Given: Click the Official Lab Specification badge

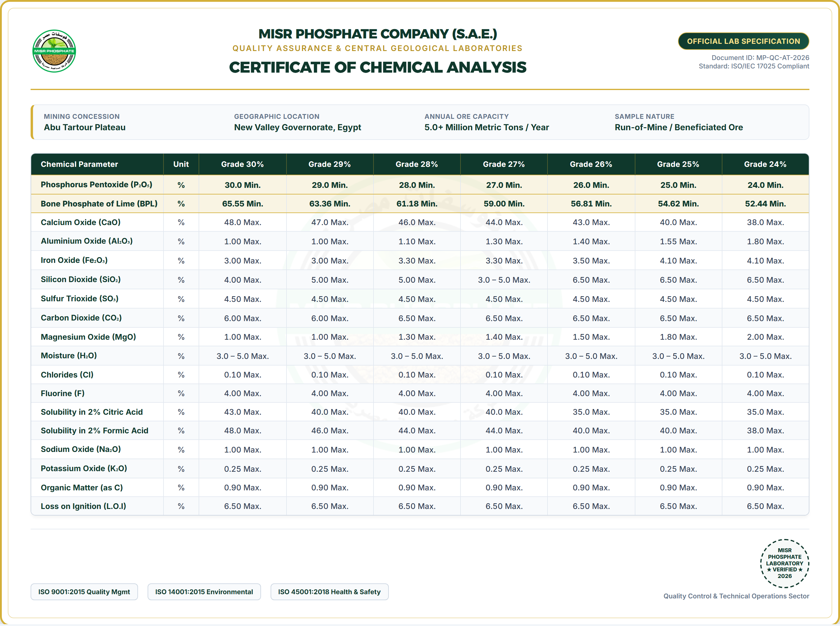Looking at the screenshot, I should (743, 41).
